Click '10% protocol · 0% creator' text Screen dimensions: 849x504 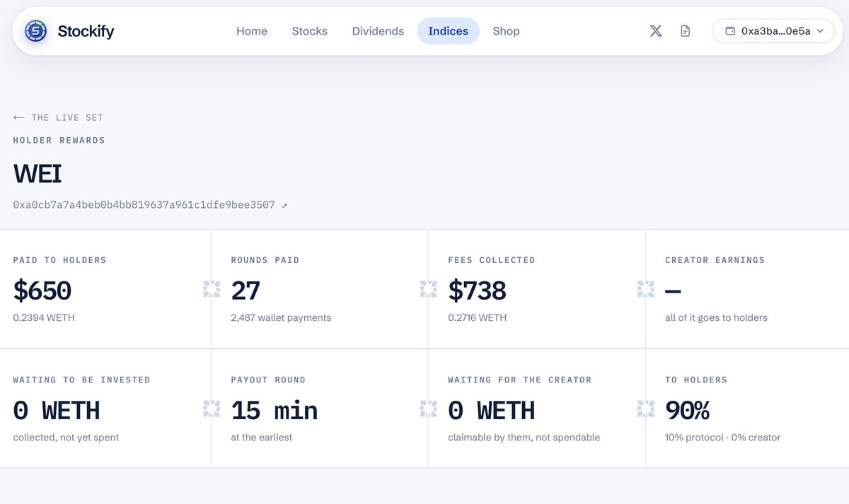coord(723,438)
